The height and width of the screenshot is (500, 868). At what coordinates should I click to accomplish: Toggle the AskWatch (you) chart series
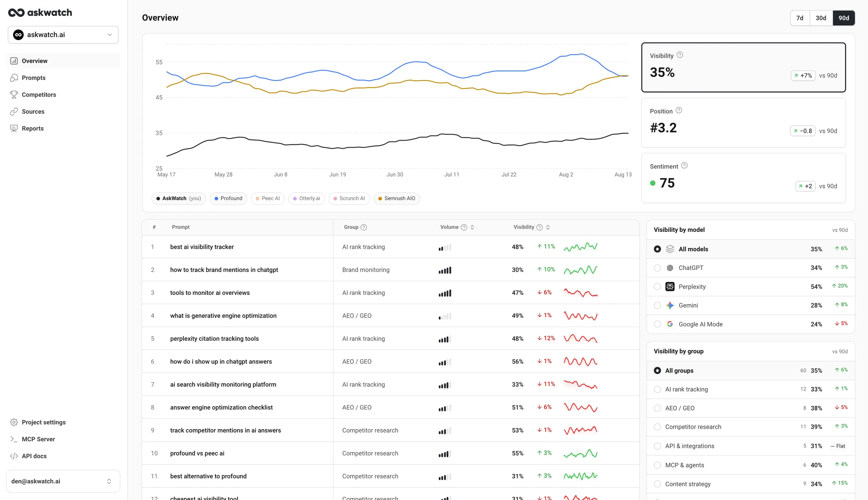179,198
